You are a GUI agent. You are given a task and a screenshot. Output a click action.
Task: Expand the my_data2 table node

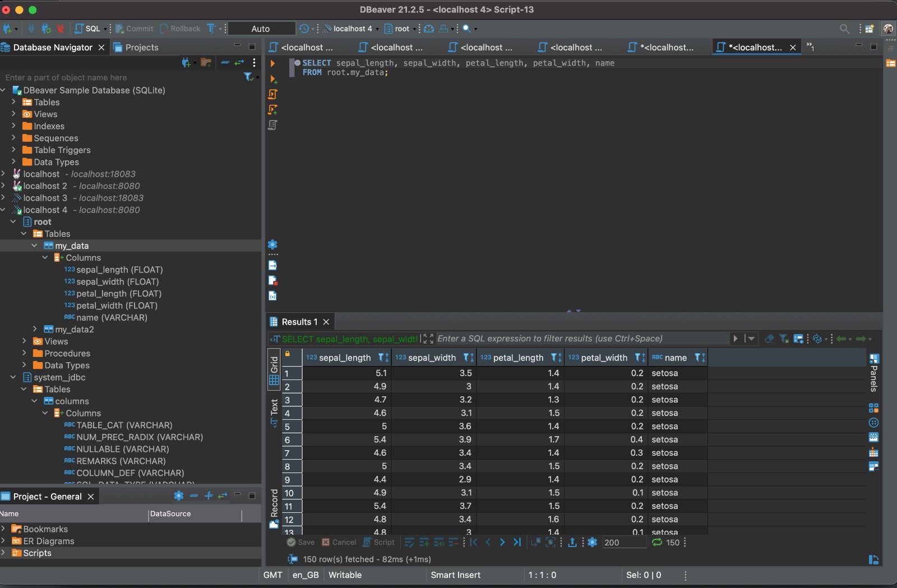pyautogui.click(x=35, y=330)
